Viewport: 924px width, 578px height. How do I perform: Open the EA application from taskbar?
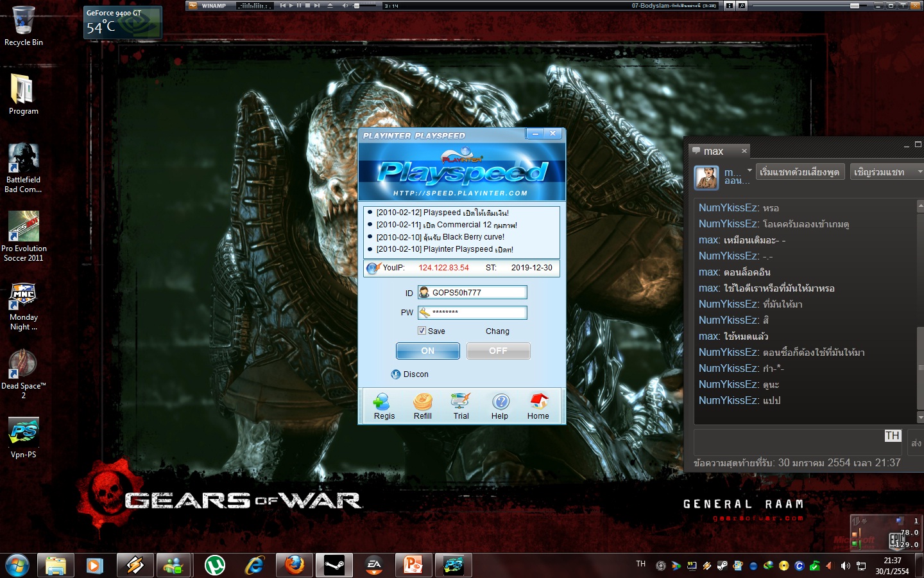[374, 565]
